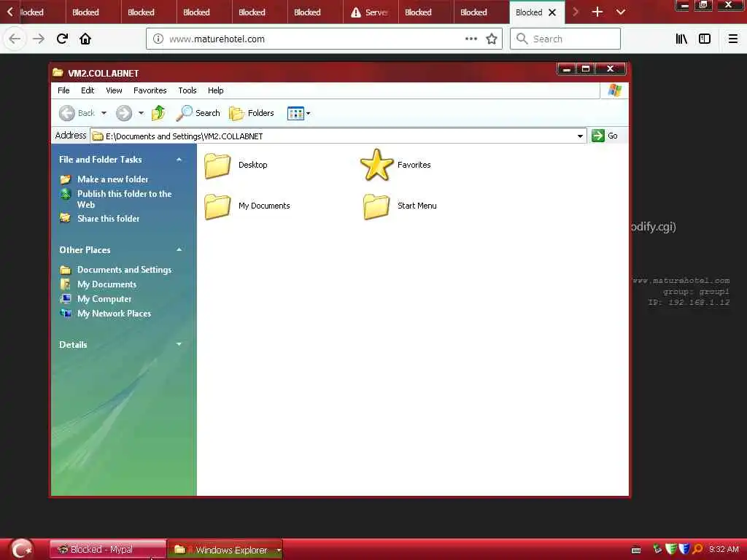The image size is (747, 560).
Task: Switch to Blocked - Mypal taskbar button
Action: click(108, 550)
